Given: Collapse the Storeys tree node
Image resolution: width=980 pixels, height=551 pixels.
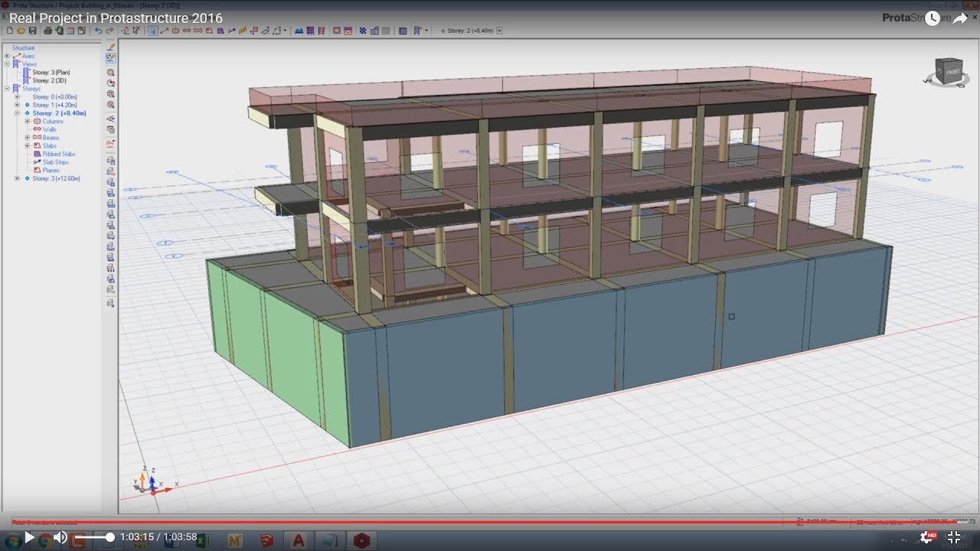Looking at the screenshot, I should pos(7,89).
